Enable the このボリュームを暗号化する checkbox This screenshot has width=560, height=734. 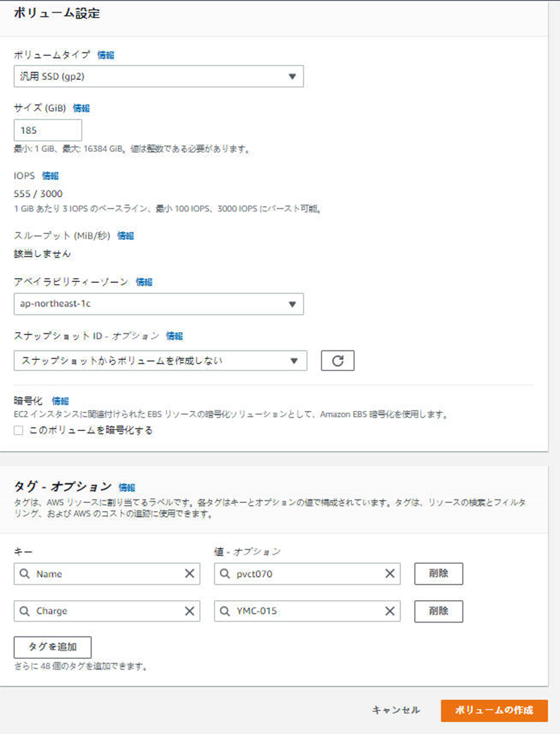point(19,431)
